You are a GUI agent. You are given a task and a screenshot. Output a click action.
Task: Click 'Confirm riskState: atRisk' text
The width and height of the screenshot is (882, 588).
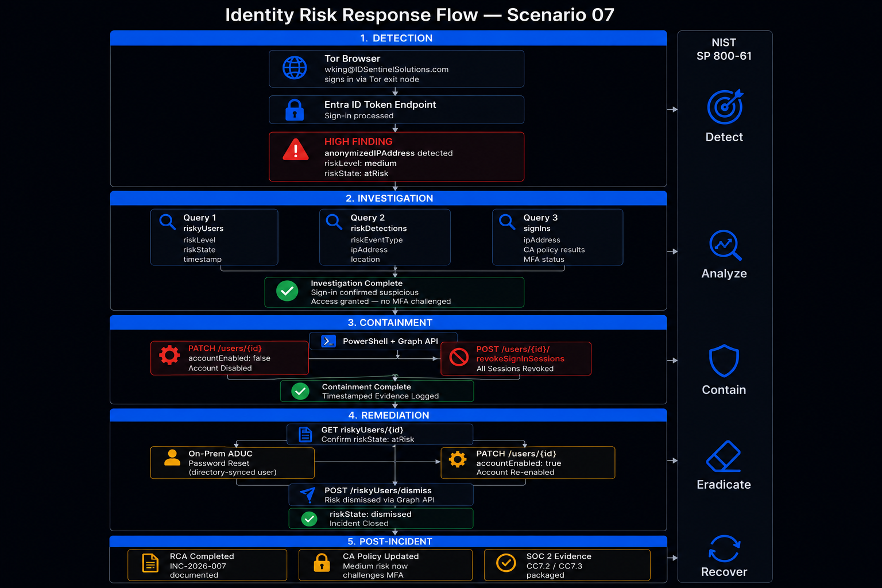point(367,439)
